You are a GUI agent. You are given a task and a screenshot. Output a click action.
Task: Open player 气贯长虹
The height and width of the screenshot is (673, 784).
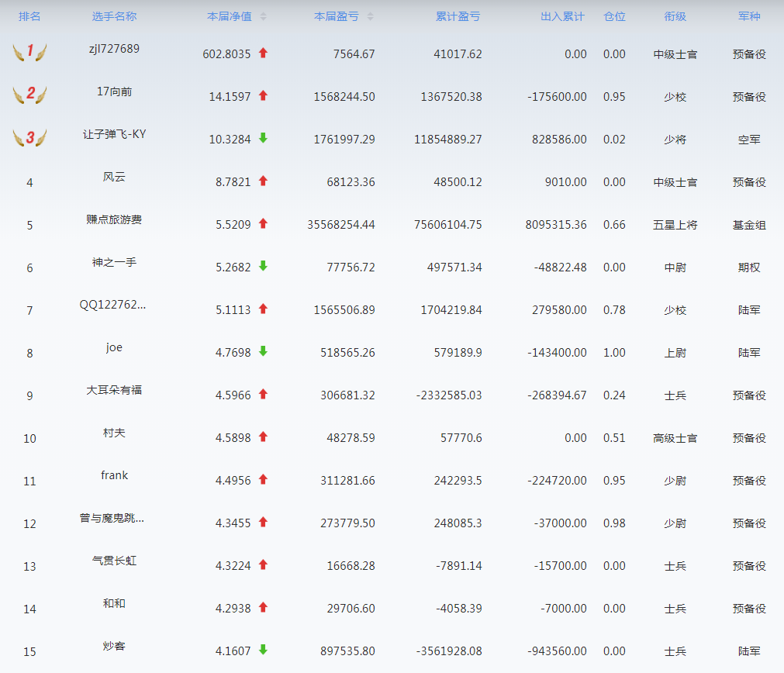pos(114,561)
